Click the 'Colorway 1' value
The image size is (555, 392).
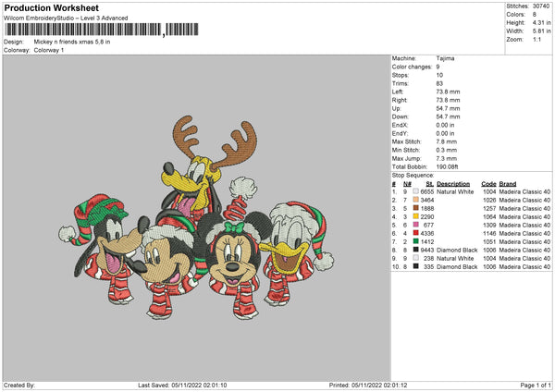point(49,50)
